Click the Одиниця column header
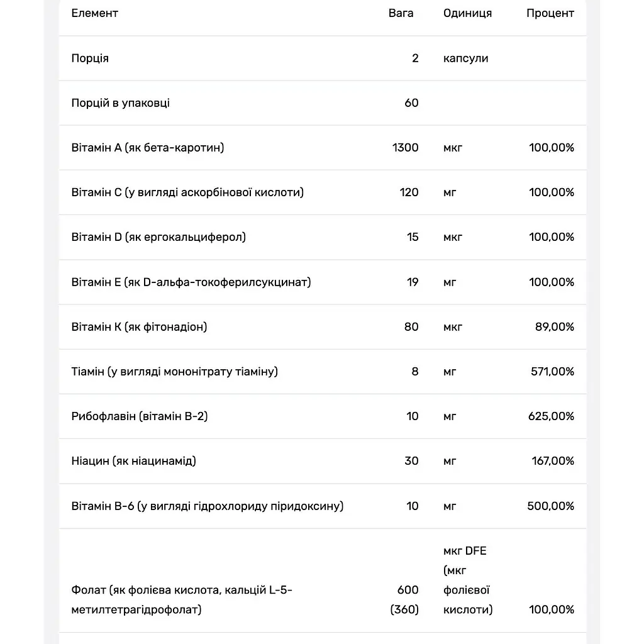This screenshot has height=644, width=644. pos(467,13)
